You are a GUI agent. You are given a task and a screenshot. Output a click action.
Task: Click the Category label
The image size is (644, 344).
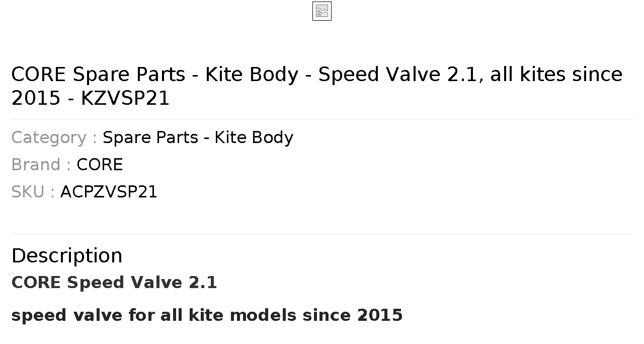(54, 137)
